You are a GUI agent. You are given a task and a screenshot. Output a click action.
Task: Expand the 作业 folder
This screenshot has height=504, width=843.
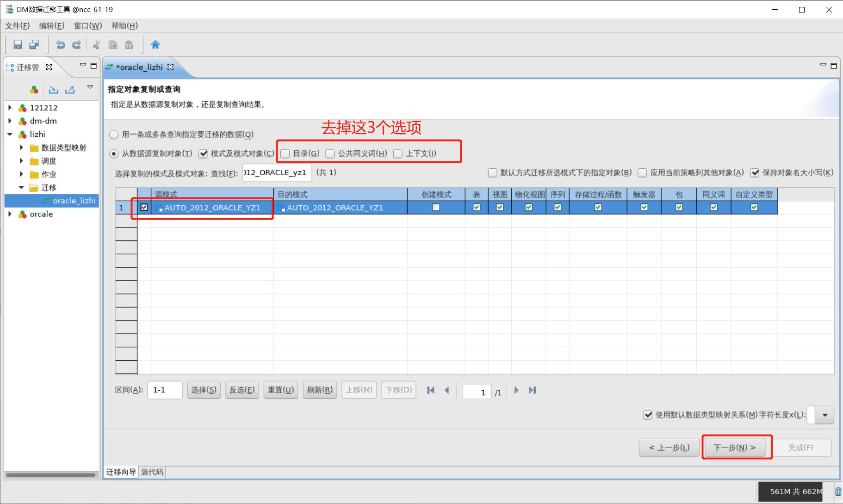click(x=21, y=174)
